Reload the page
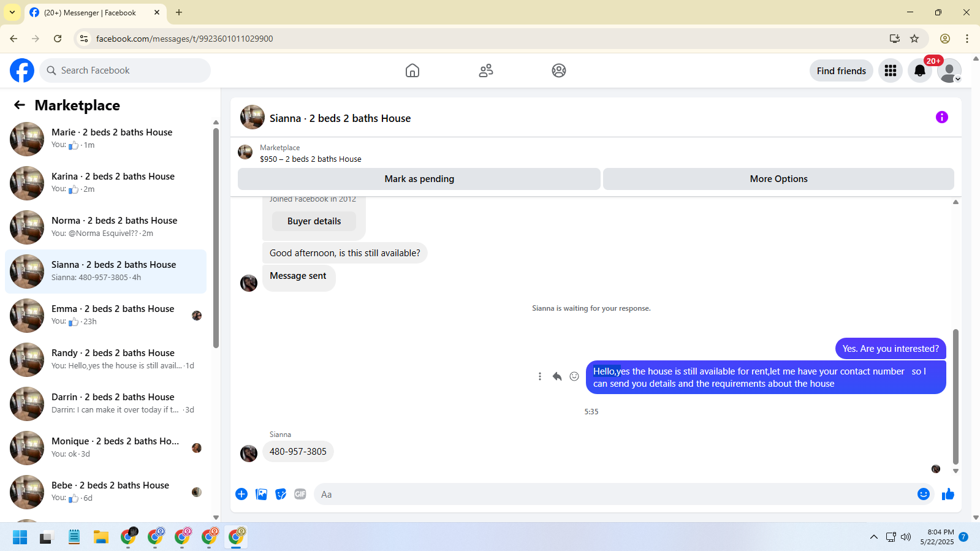Image resolution: width=980 pixels, height=551 pixels. click(x=58, y=39)
